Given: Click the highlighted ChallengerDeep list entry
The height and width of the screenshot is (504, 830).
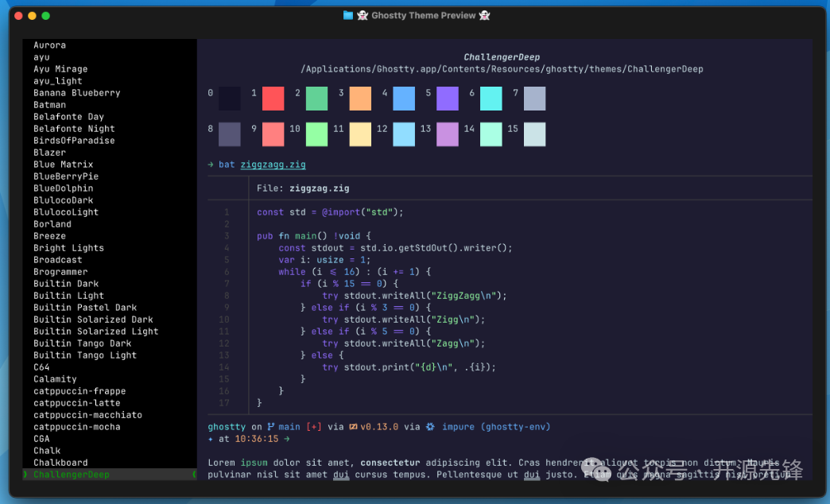Looking at the screenshot, I should [110, 475].
